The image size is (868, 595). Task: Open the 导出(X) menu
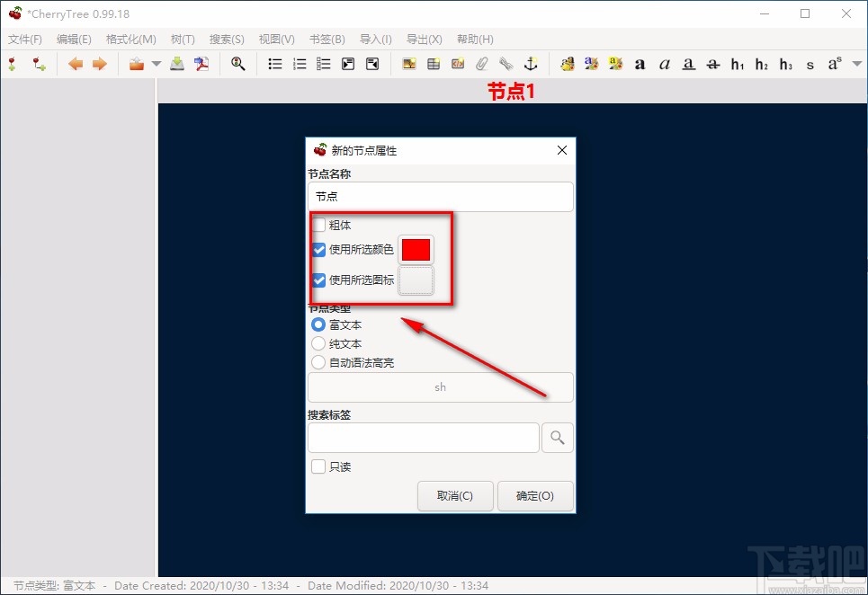coord(424,40)
